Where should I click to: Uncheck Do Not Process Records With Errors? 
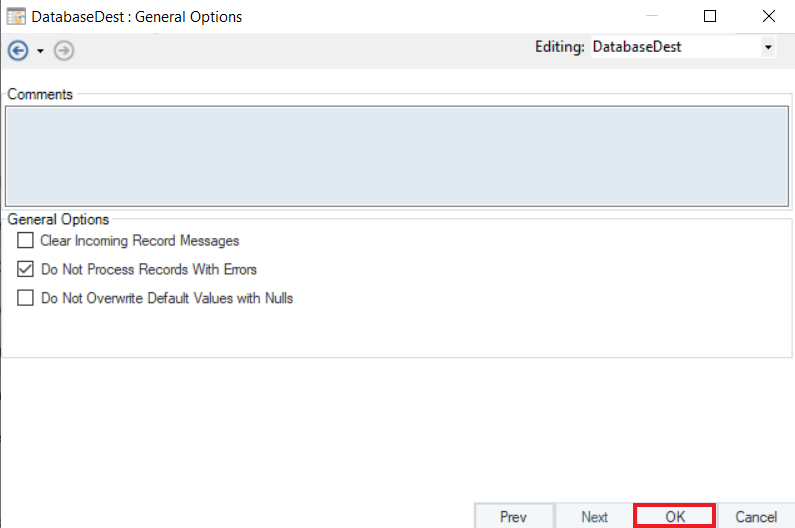point(25,269)
